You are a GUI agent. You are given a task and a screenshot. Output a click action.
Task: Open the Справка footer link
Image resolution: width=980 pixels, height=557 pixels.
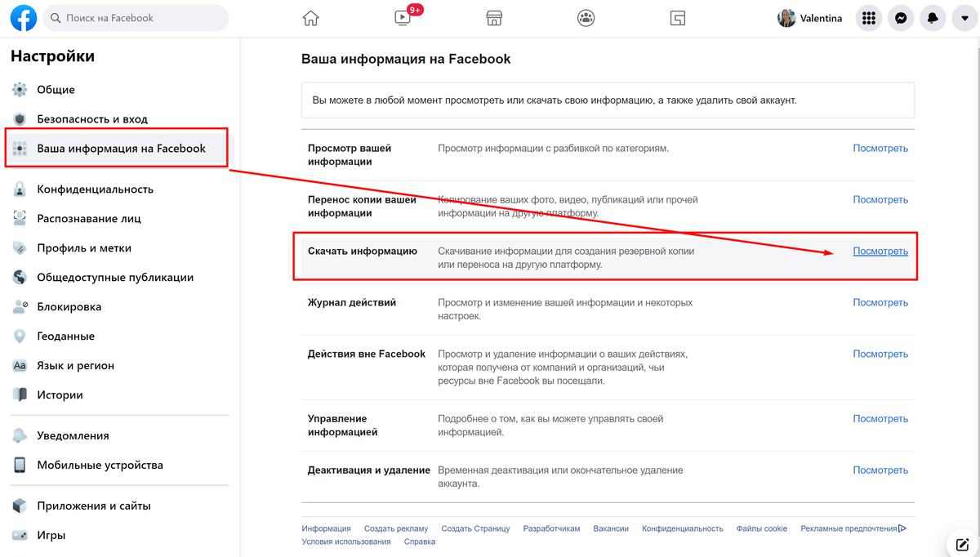[x=420, y=541]
